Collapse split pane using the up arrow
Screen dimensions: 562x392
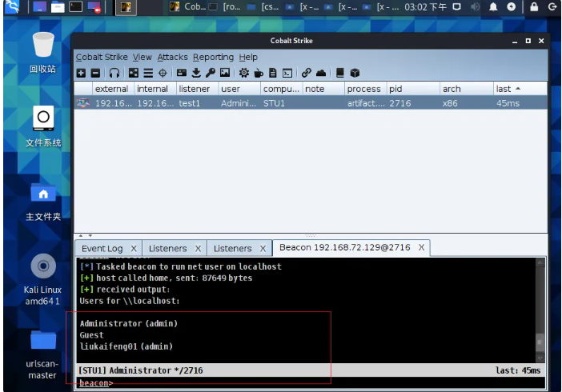tap(81, 236)
